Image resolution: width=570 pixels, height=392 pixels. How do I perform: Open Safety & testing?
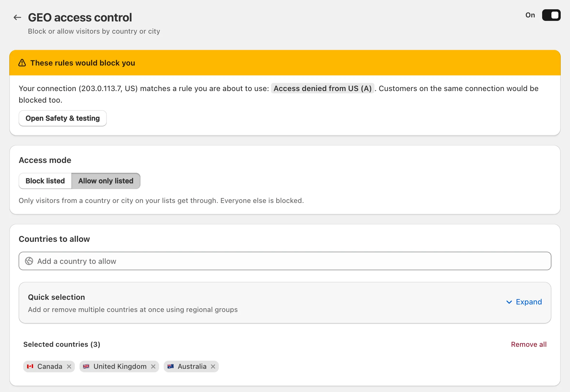point(63,118)
